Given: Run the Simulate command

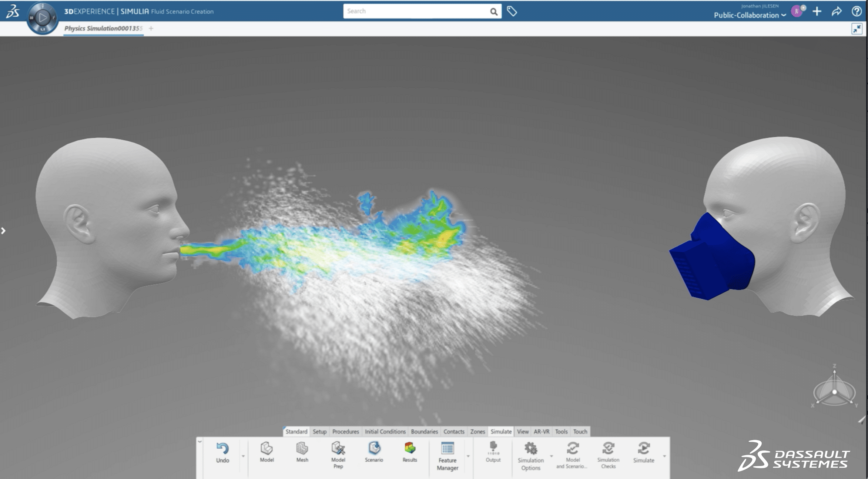Looking at the screenshot, I should (x=643, y=452).
